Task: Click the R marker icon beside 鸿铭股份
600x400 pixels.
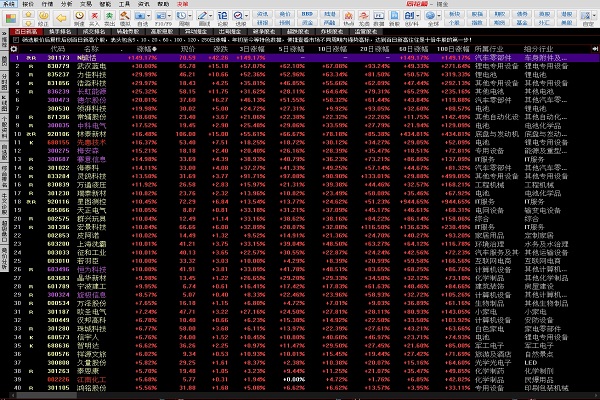Action: click(x=31, y=387)
